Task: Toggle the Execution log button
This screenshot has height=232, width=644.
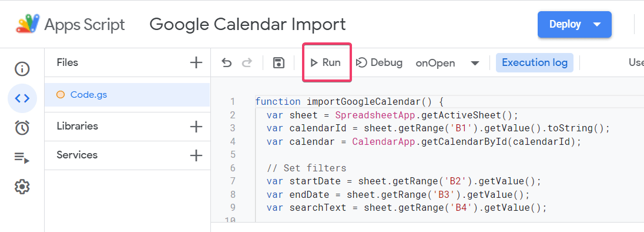Action: pos(534,62)
